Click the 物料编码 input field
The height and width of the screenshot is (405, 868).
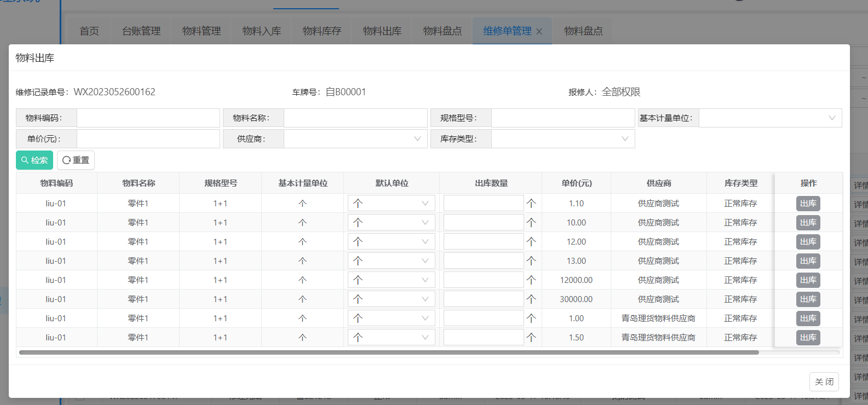[x=148, y=118]
